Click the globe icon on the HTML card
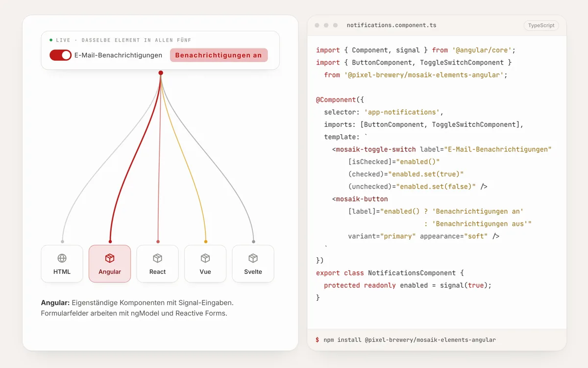 click(62, 258)
